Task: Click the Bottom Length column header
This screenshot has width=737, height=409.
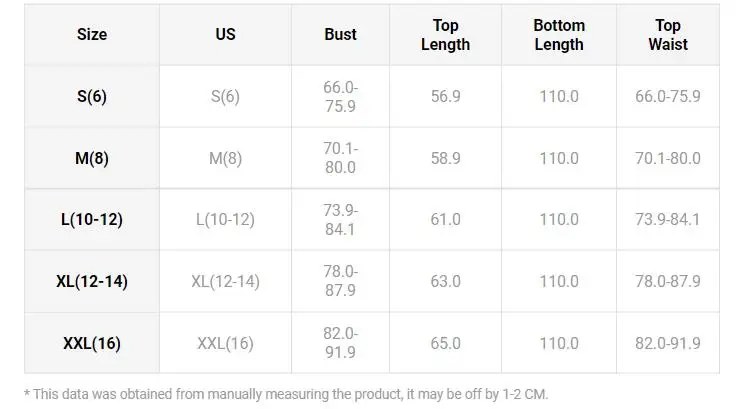Action: 559,34
